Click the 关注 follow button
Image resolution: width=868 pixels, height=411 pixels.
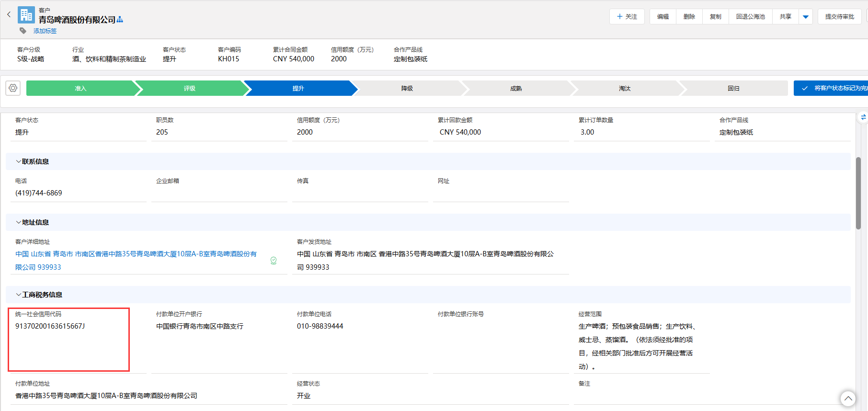point(627,17)
